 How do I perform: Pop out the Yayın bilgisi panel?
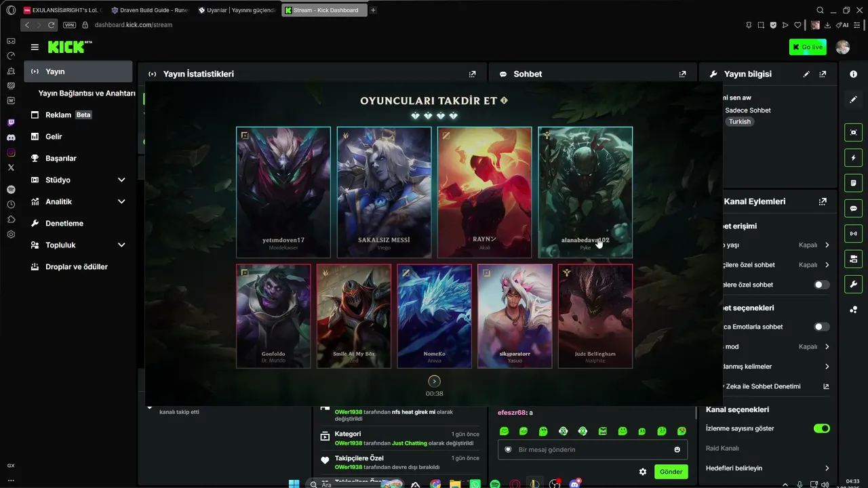point(823,74)
